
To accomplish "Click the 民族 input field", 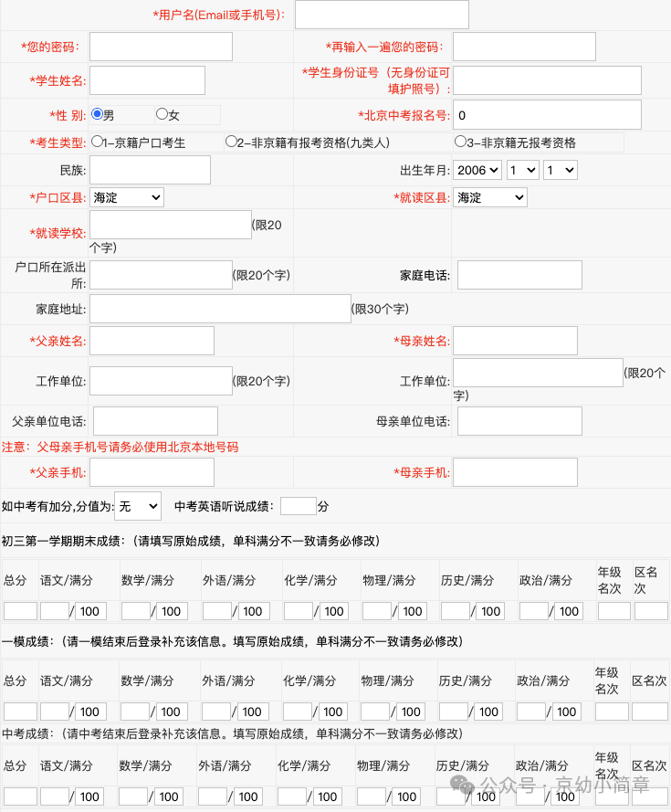I will click(150, 170).
